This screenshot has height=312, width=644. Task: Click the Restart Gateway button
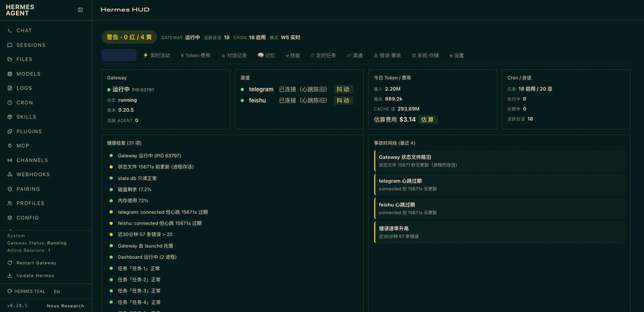[32, 263]
